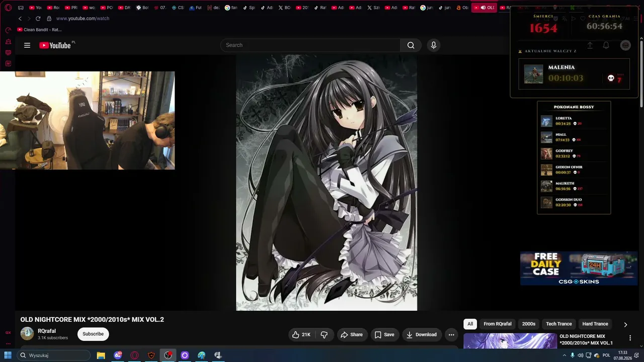Dislike the nightcore mix video

pos(325,335)
